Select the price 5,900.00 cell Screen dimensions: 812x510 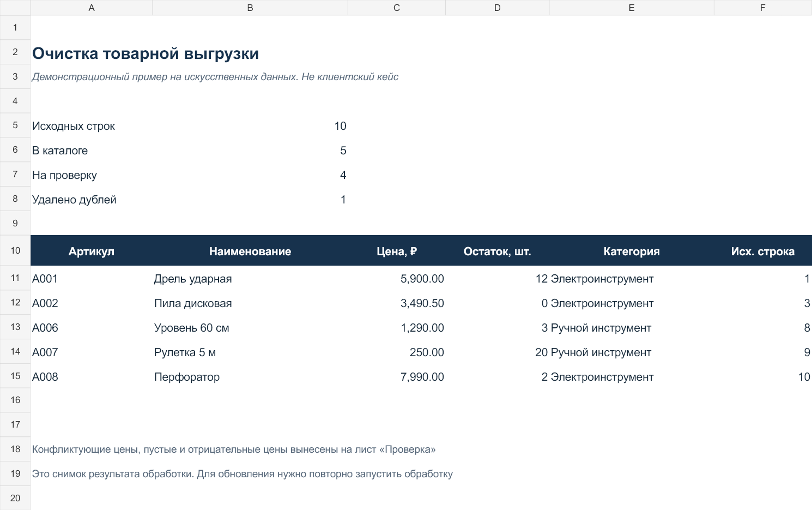click(397, 279)
